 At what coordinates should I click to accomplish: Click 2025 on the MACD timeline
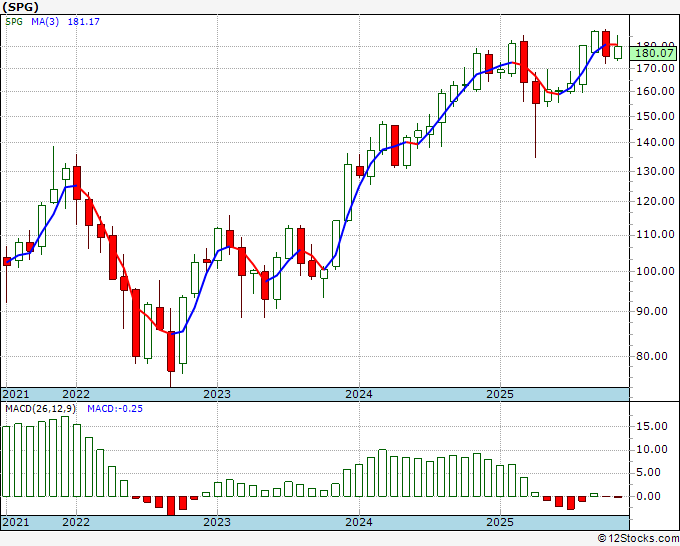click(x=500, y=522)
